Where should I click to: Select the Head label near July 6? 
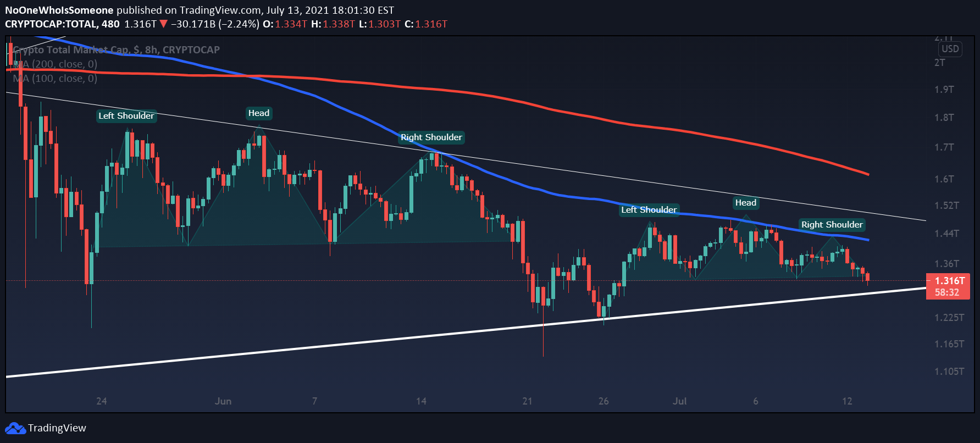tap(746, 203)
